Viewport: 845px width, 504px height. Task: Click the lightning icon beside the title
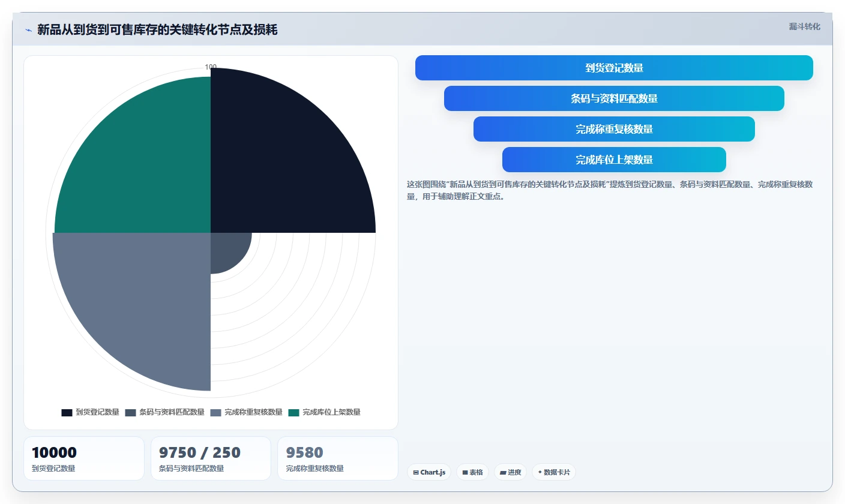tap(28, 30)
